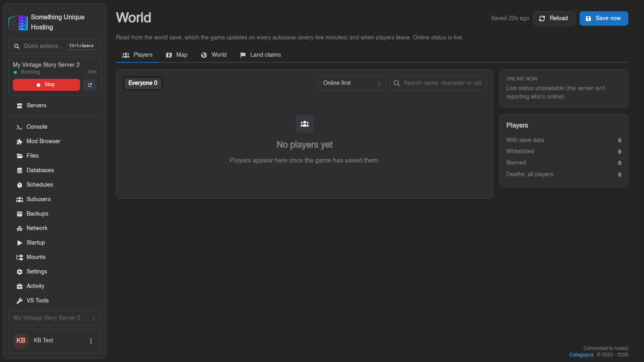
Task: Open Schedules in the sidebar
Action: point(55,185)
